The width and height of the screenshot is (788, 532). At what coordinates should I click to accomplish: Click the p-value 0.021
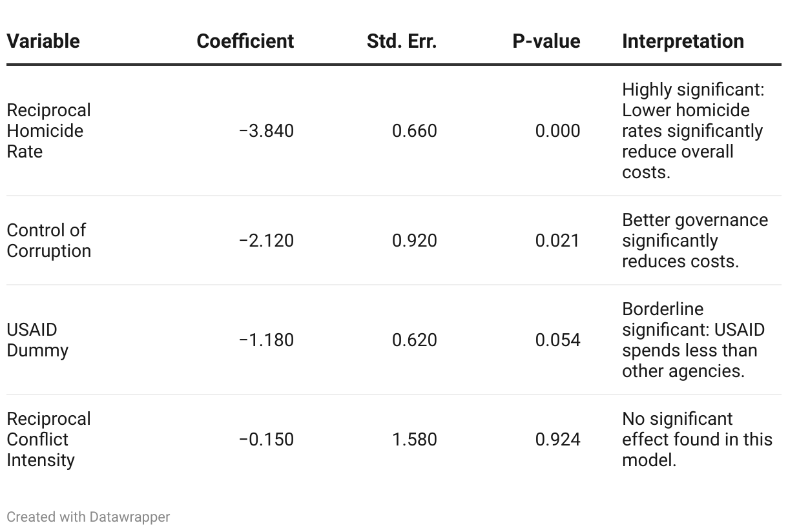[x=558, y=241]
